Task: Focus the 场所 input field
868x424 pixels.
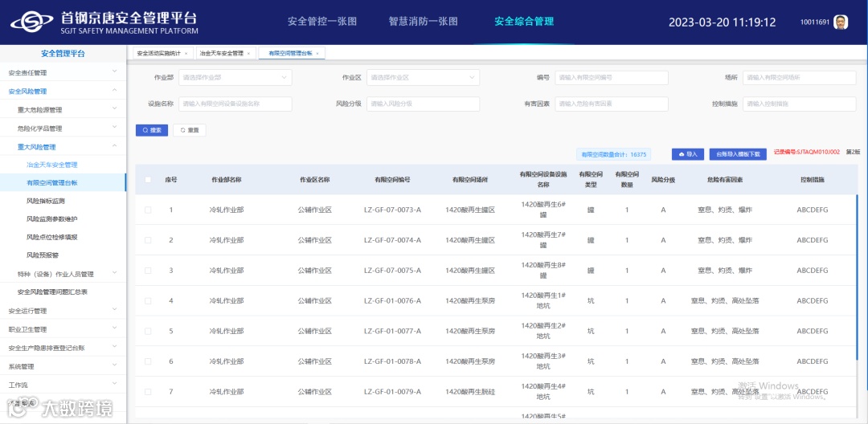Action: (800, 78)
